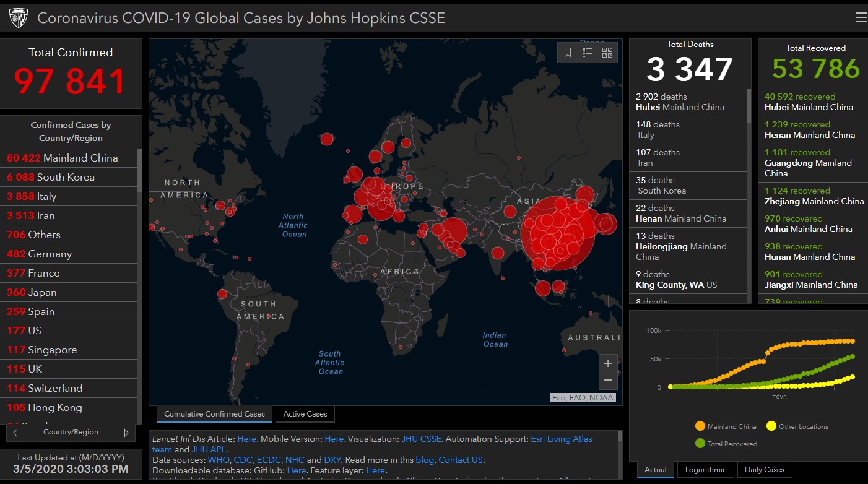
Task: Zoom in the map with plus button
Action: [608, 363]
